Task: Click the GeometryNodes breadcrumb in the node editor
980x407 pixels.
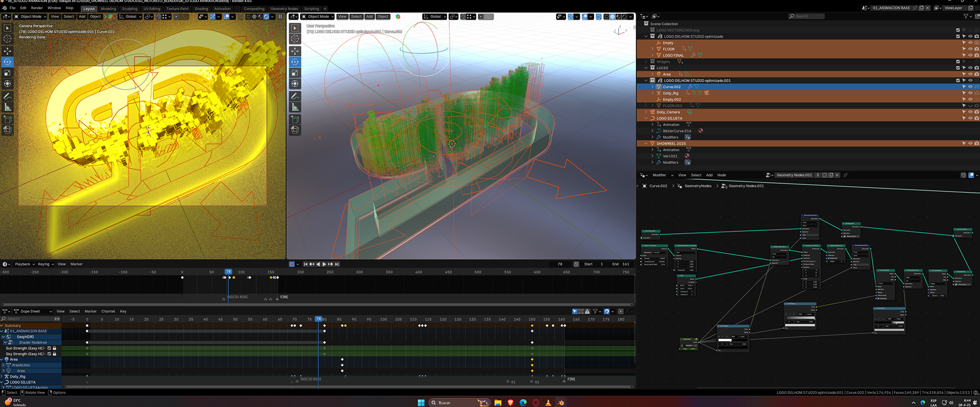Action: [x=698, y=186]
